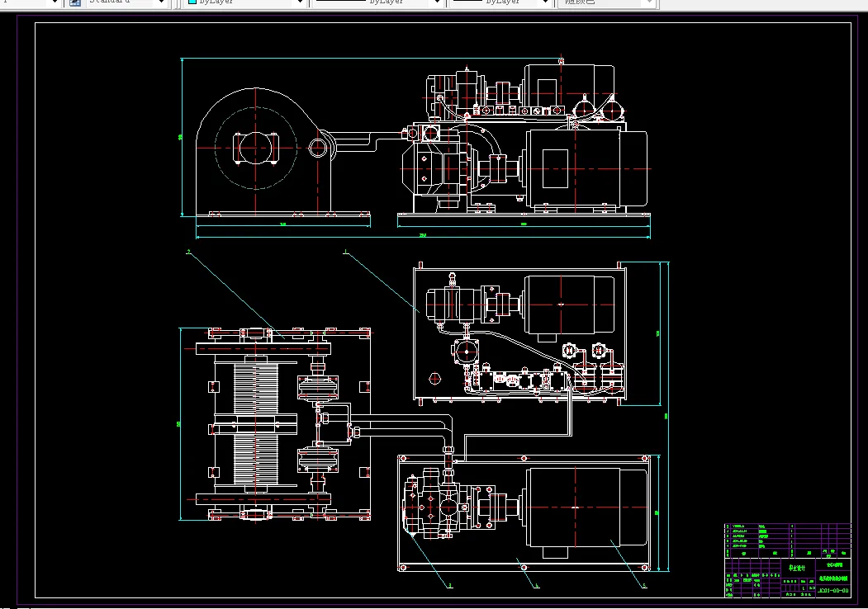The image size is (868, 609).
Task: Select part balloon number 1 leader label
Action: click(x=345, y=252)
